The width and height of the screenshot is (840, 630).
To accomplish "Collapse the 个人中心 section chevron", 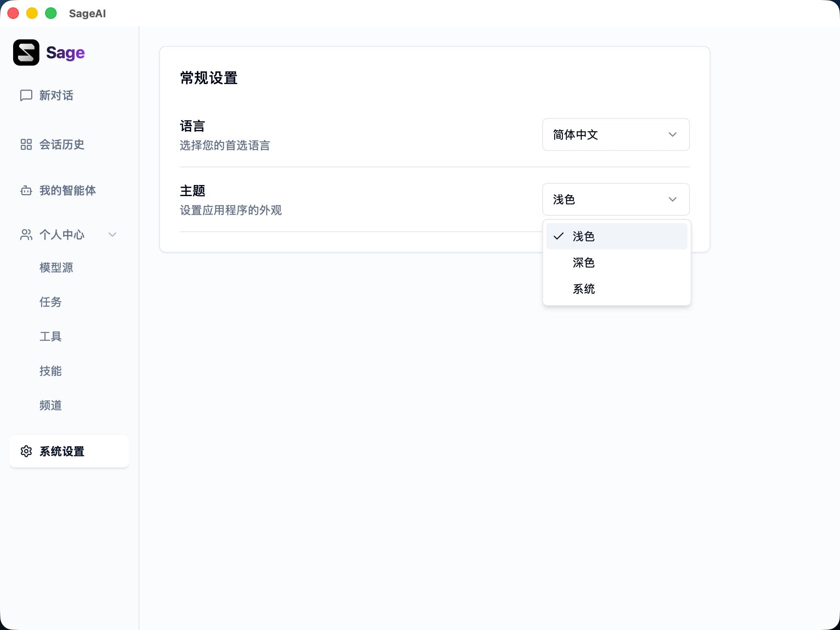I will [x=112, y=235].
